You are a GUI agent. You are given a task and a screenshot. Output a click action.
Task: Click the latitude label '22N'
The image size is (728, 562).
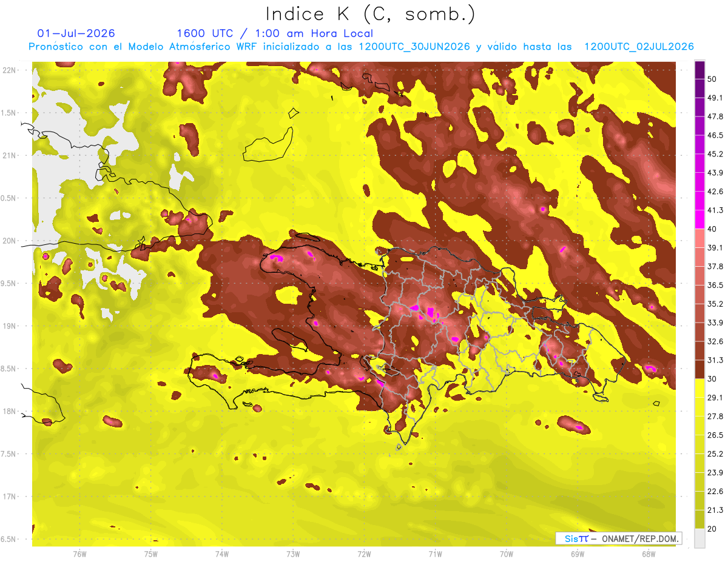tap(9, 70)
